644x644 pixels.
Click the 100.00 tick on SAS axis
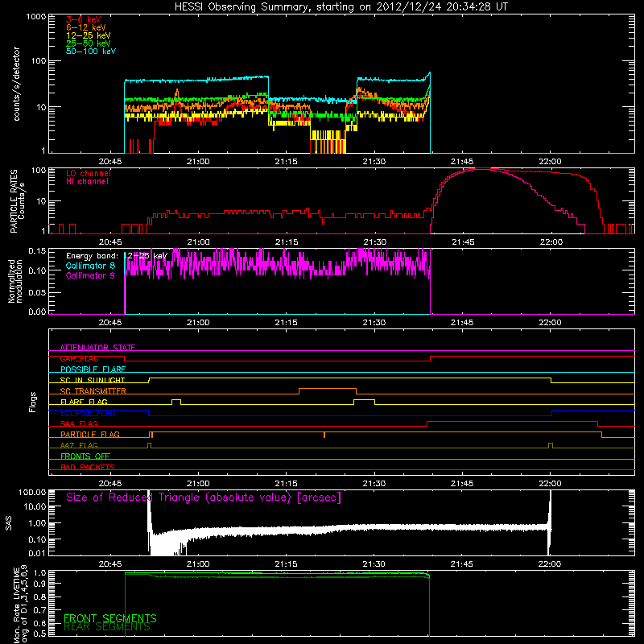[32, 493]
